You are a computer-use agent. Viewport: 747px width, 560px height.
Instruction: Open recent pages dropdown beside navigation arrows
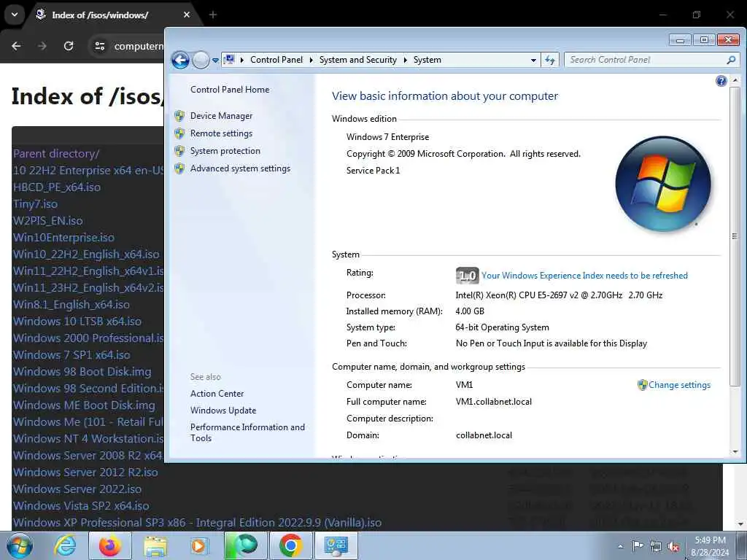[215, 61]
